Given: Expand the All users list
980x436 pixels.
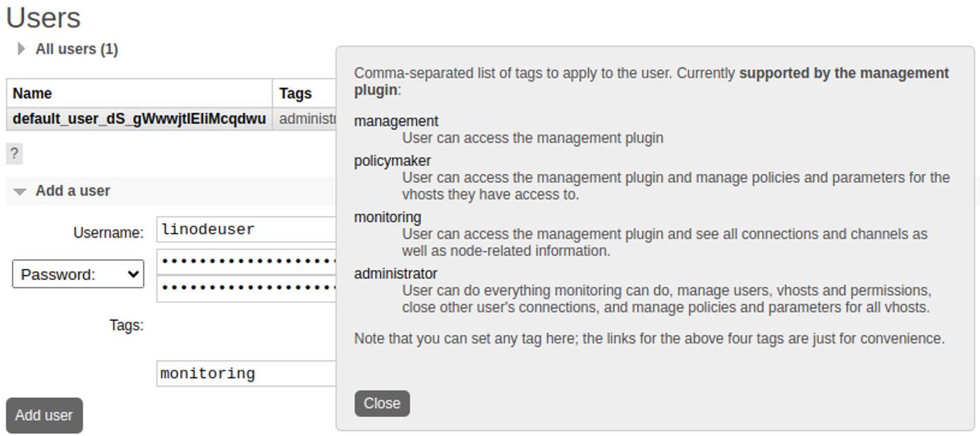Looking at the screenshot, I should (x=21, y=49).
